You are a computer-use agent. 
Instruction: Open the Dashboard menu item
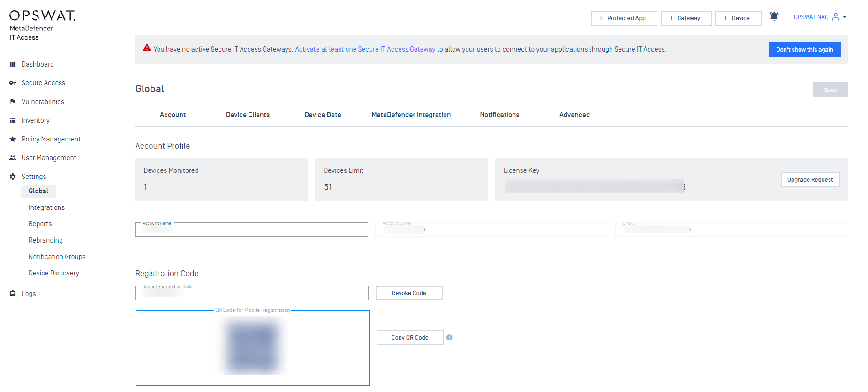[x=38, y=64]
